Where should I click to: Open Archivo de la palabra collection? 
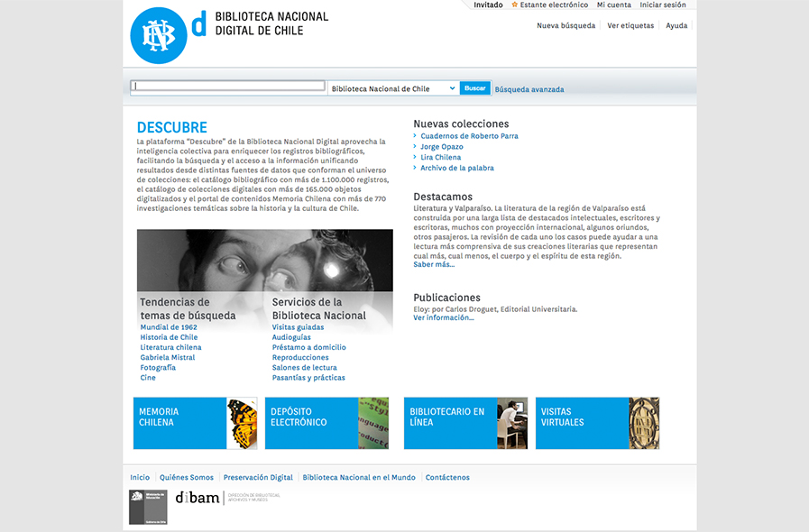457,168
